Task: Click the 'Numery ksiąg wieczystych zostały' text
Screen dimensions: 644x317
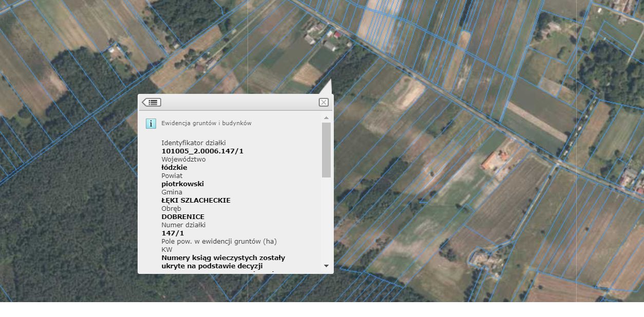Action: pos(223,257)
